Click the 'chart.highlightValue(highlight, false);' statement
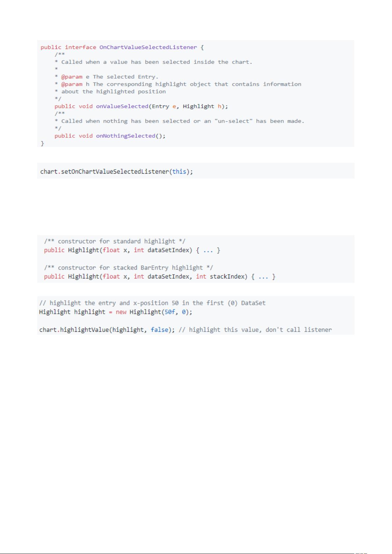Viewport: 392px width, 554px height. (107, 330)
